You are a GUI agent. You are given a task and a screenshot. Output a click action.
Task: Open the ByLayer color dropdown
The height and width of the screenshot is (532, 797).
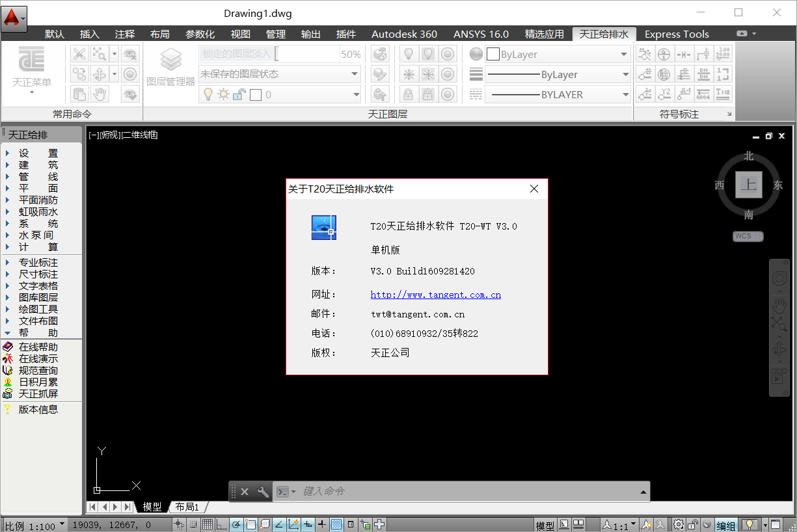[623, 54]
